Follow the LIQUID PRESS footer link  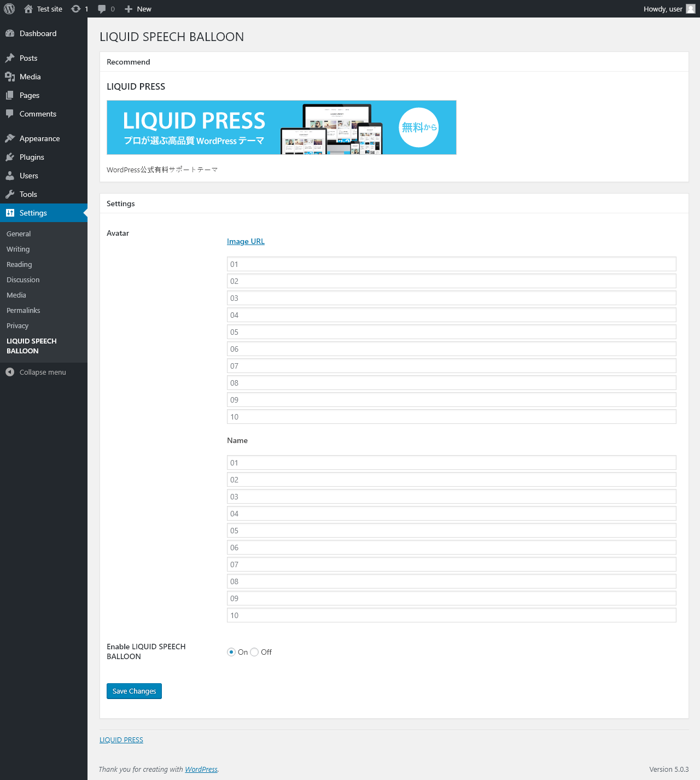pyautogui.click(x=121, y=740)
